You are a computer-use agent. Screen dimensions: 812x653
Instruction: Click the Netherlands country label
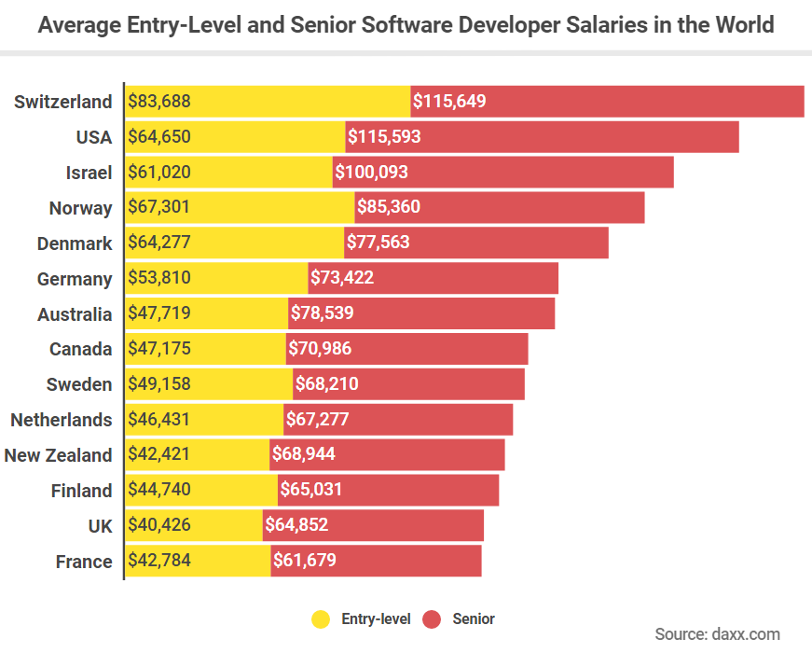pos(62,419)
